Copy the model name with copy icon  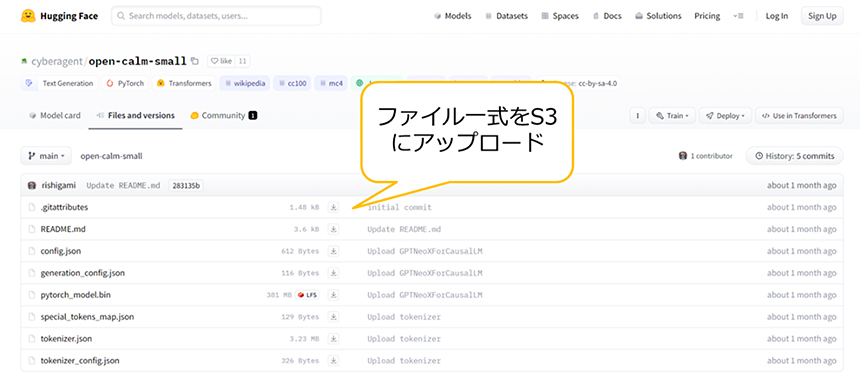click(x=195, y=61)
